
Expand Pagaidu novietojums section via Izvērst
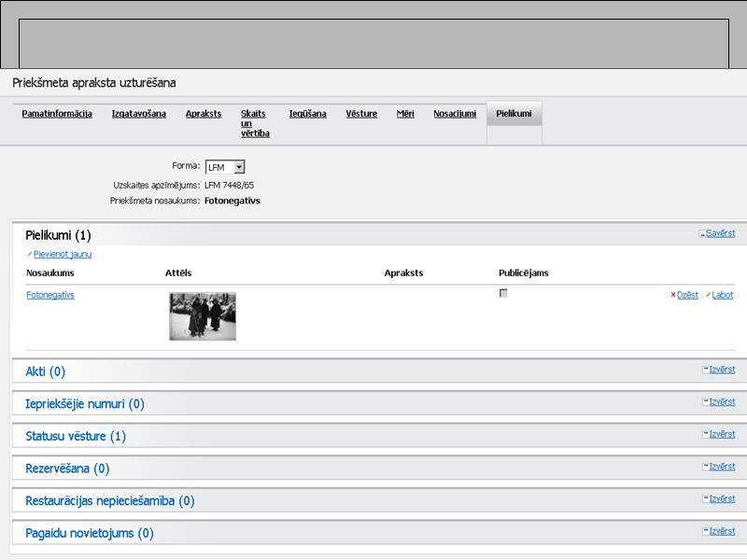722,531
